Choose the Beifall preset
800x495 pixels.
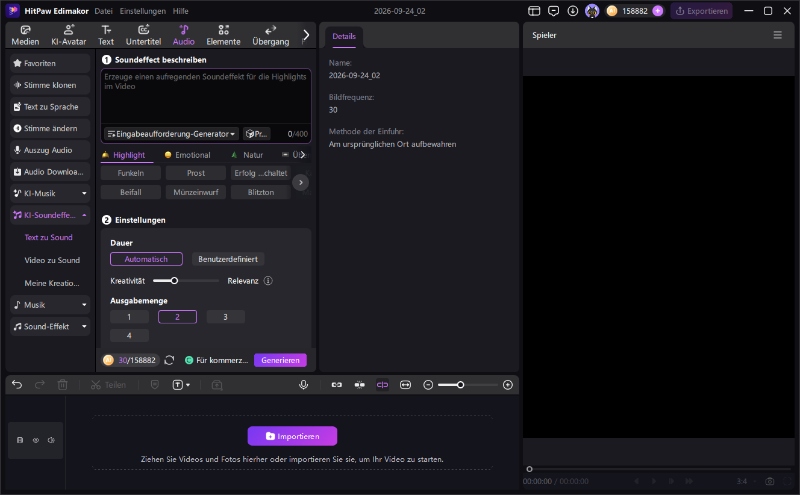[x=131, y=192]
